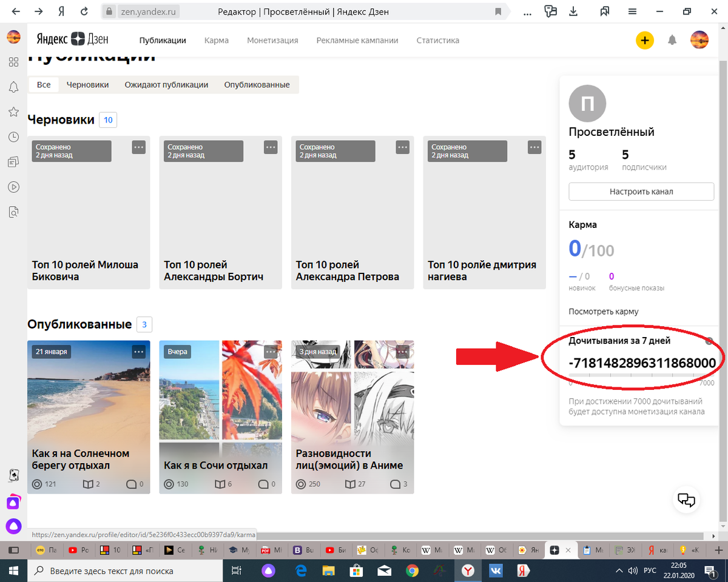Click 5 подписчики count
The height and width of the screenshot is (582, 728).
click(644, 160)
